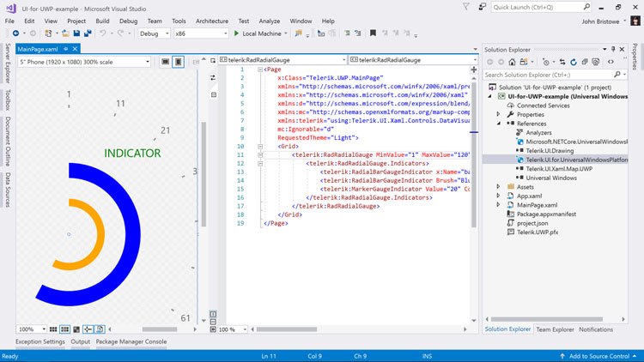Pin the Solution Explorer panel

pos(613,49)
